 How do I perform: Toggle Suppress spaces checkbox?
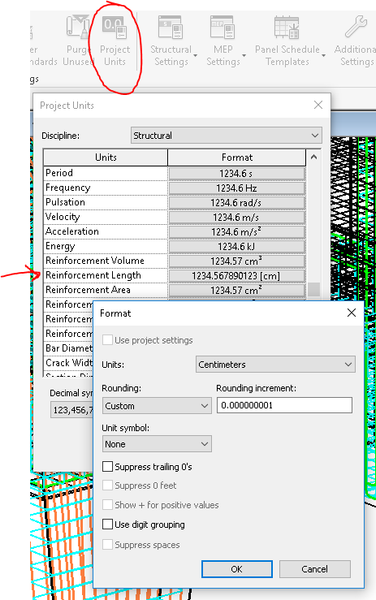[107, 544]
